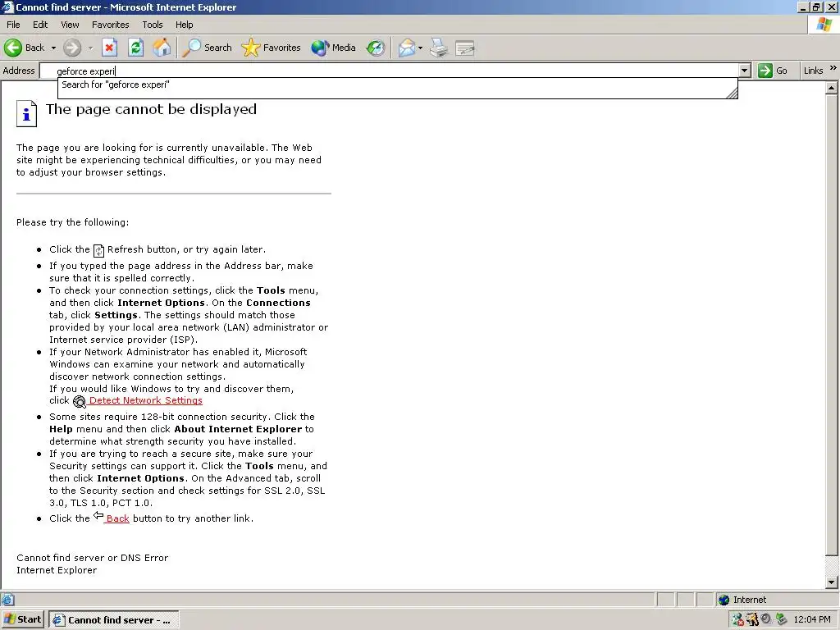Click the Mail envelope icon

pyautogui.click(x=407, y=48)
